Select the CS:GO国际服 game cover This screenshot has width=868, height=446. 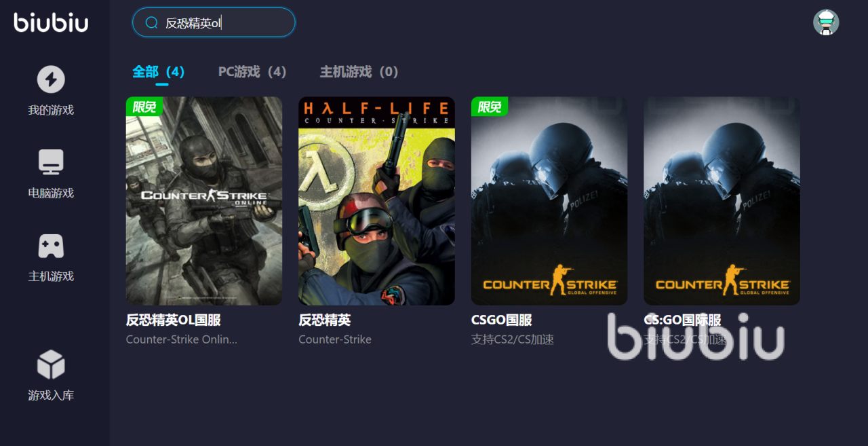pyautogui.click(x=722, y=201)
